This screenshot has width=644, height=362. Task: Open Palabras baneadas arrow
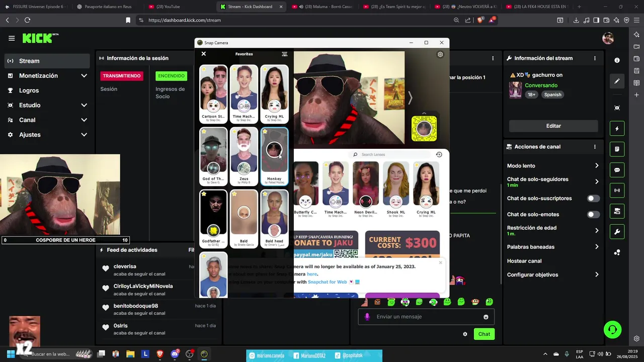597,247
